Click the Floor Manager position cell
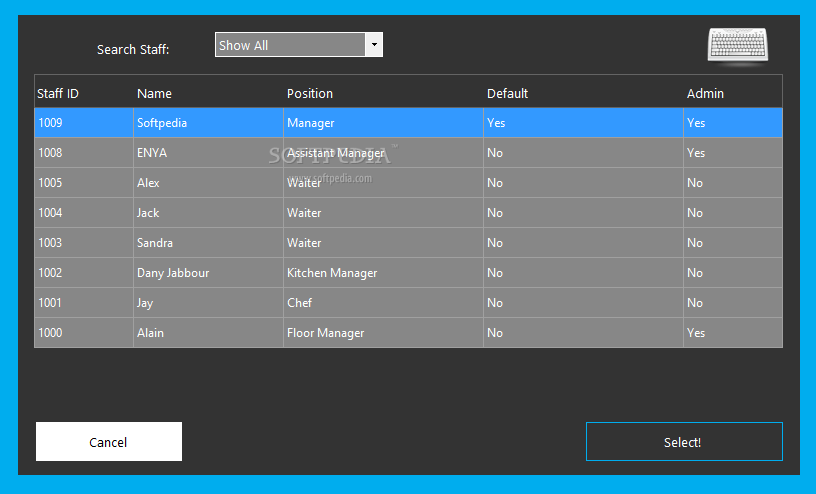This screenshot has height=494, width=816. click(383, 333)
